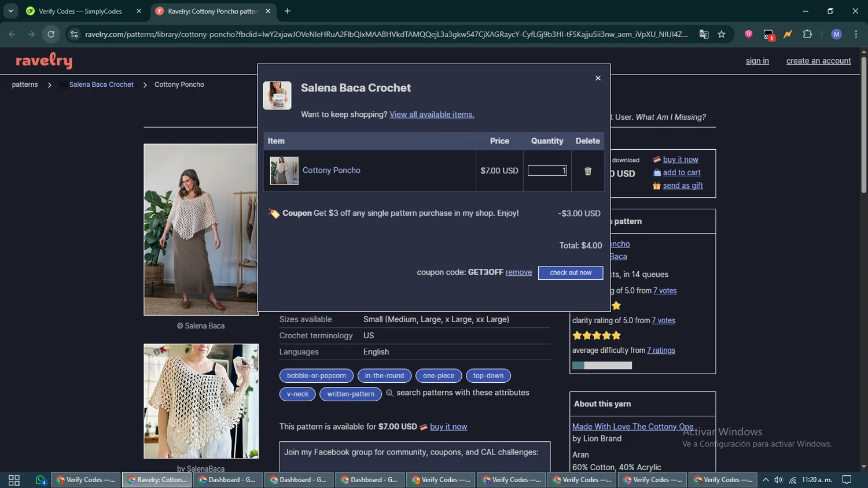Open the main Cottony Poncho photo

click(201, 230)
